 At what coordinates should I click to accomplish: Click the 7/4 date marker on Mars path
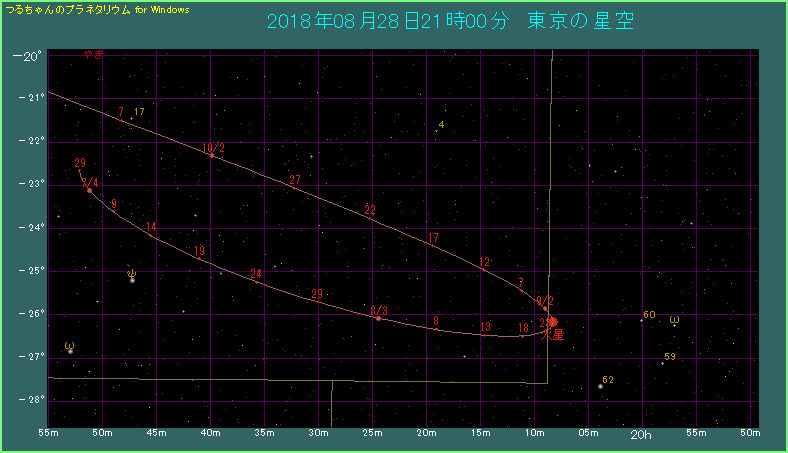(89, 189)
